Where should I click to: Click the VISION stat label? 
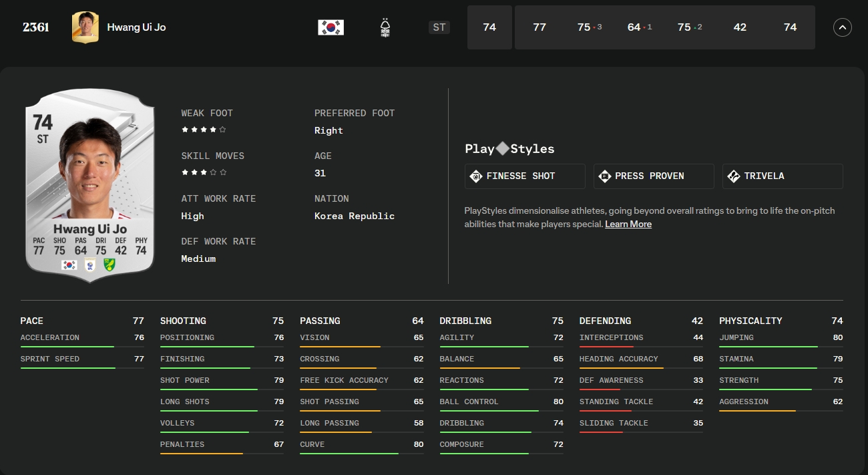314,337
